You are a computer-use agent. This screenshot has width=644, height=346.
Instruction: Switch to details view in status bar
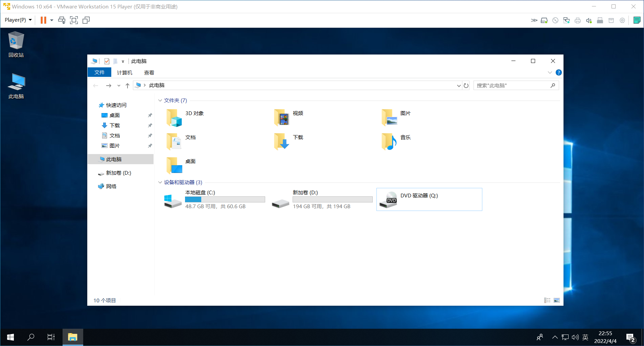(x=547, y=301)
